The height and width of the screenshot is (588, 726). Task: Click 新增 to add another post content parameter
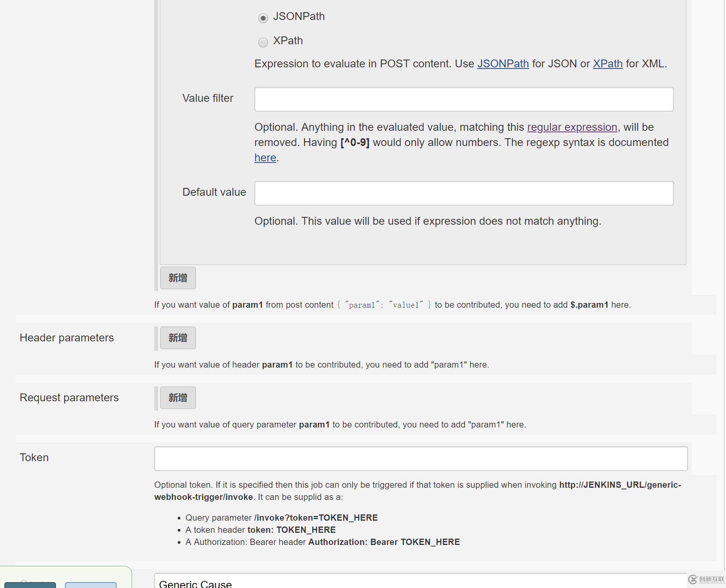(x=178, y=278)
